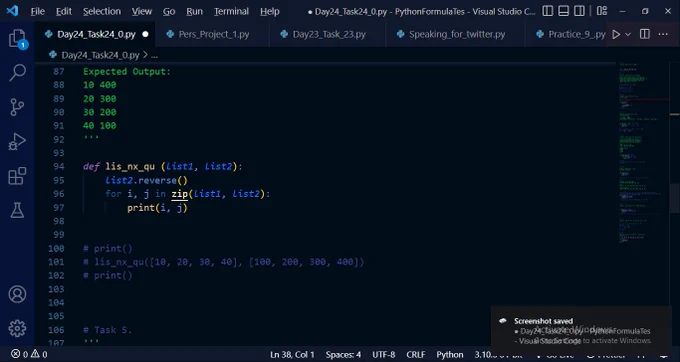680x362 pixels.
Task: Toggle the secondary side bar layout
Action: tap(579, 11)
